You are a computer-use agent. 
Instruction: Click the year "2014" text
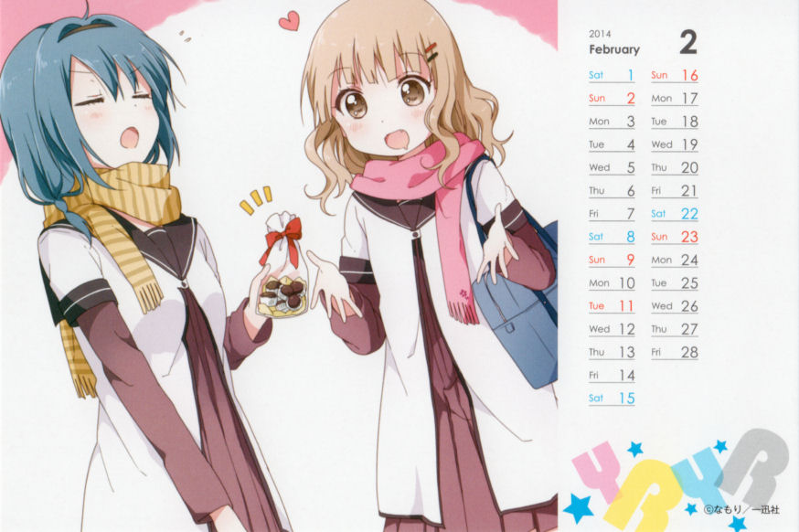pos(600,34)
